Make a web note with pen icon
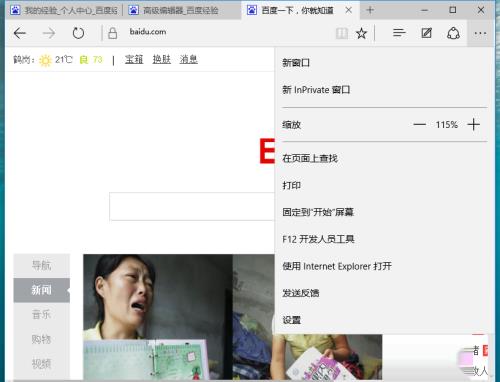This screenshot has width=500, height=382. click(427, 33)
